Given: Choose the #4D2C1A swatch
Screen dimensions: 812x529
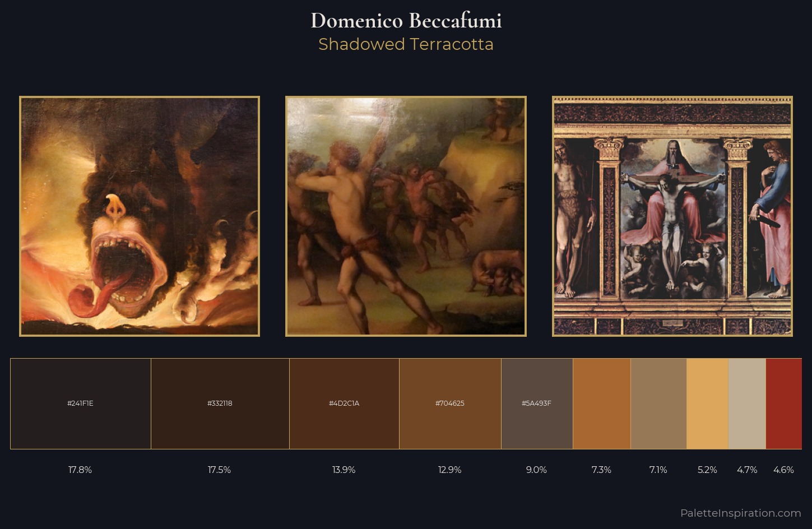Looking at the screenshot, I should click(x=345, y=403).
